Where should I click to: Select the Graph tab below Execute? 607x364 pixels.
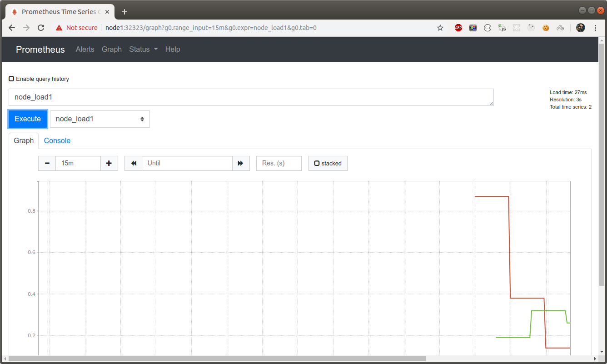tap(24, 140)
